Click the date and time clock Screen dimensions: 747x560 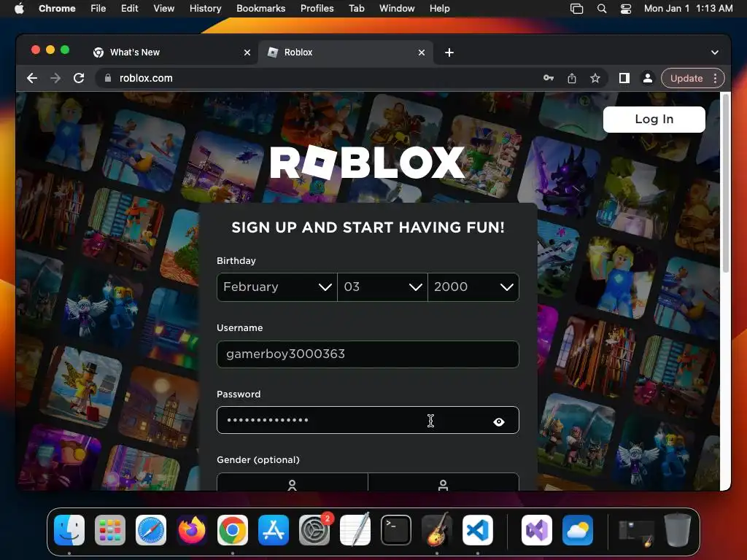[689, 9]
